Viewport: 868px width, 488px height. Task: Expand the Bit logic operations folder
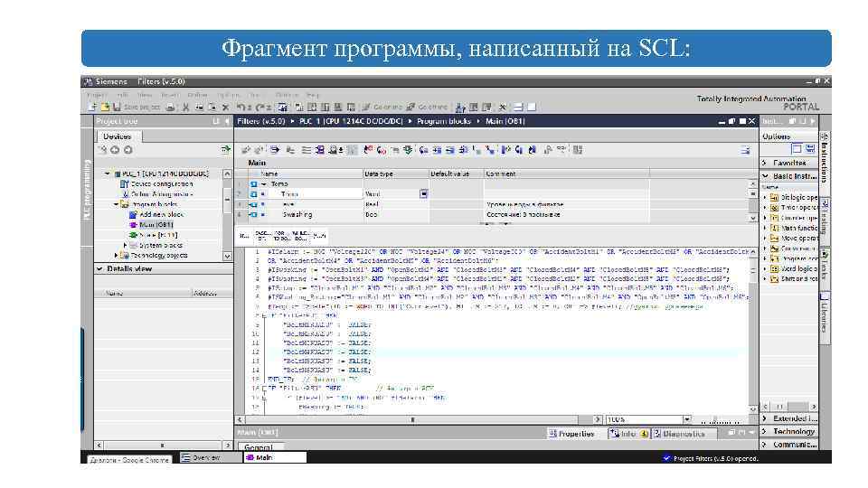click(765, 198)
